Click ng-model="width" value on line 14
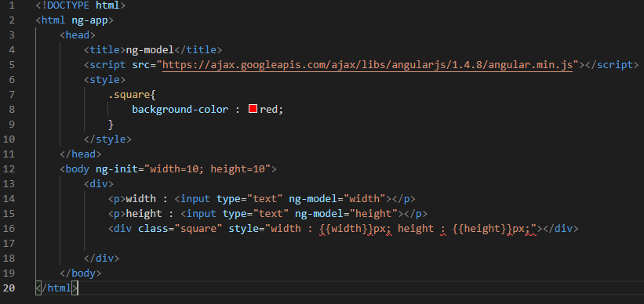The image size is (644, 304). click(x=364, y=198)
